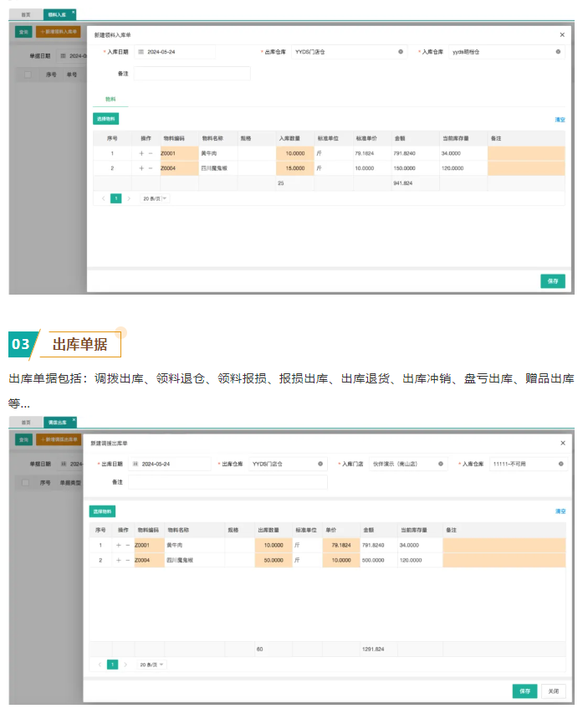Screen dimensions: 588x719
Task: Click 选择物料 button in 领料入库单 dialog
Action: click(106, 119)
